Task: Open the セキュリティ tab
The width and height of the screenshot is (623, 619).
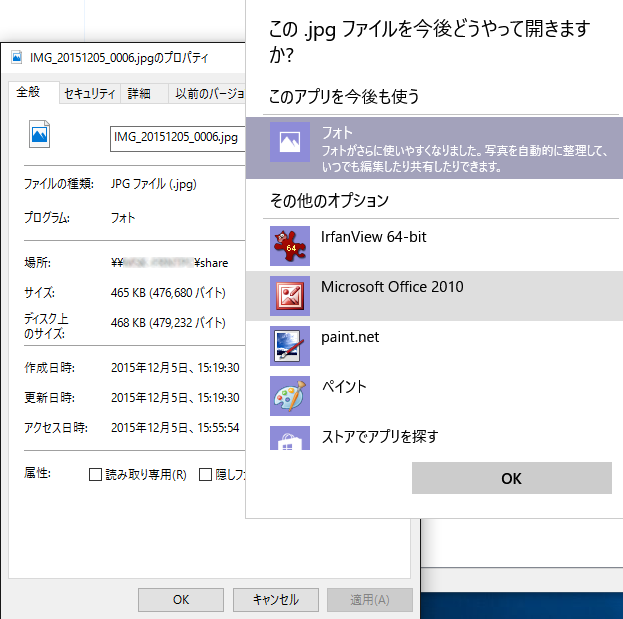Action: pos(90,94)
